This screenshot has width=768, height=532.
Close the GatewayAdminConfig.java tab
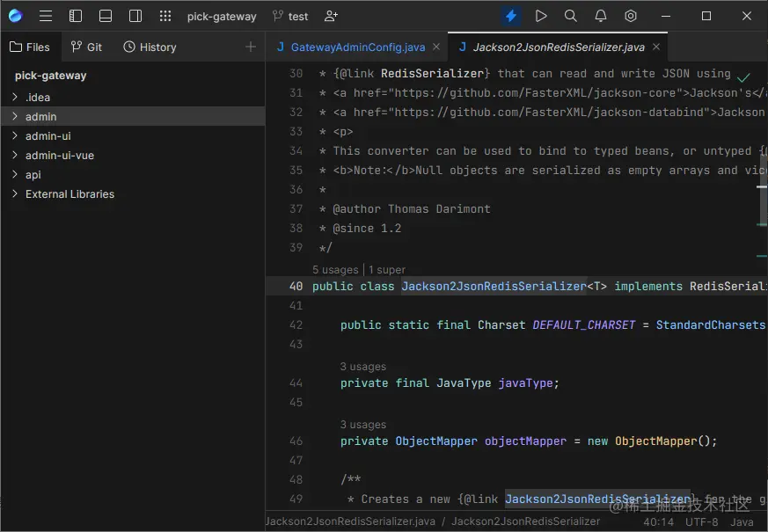point(436,47)
